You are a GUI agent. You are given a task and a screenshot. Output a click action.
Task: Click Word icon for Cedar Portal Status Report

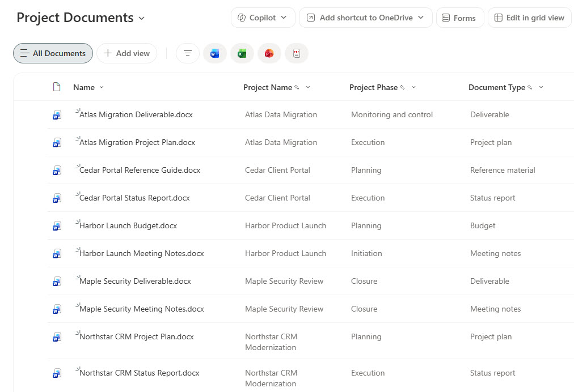(57, 198)
